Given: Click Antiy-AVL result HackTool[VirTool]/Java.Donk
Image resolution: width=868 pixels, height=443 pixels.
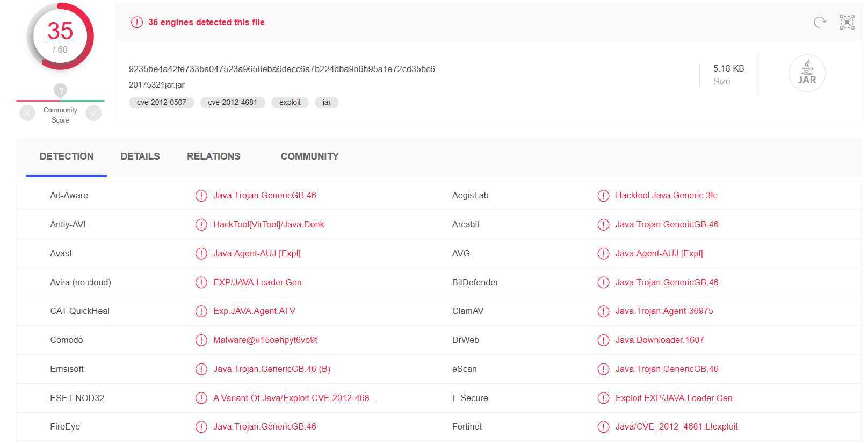Looking at the screenshot, I should point(269,225).
